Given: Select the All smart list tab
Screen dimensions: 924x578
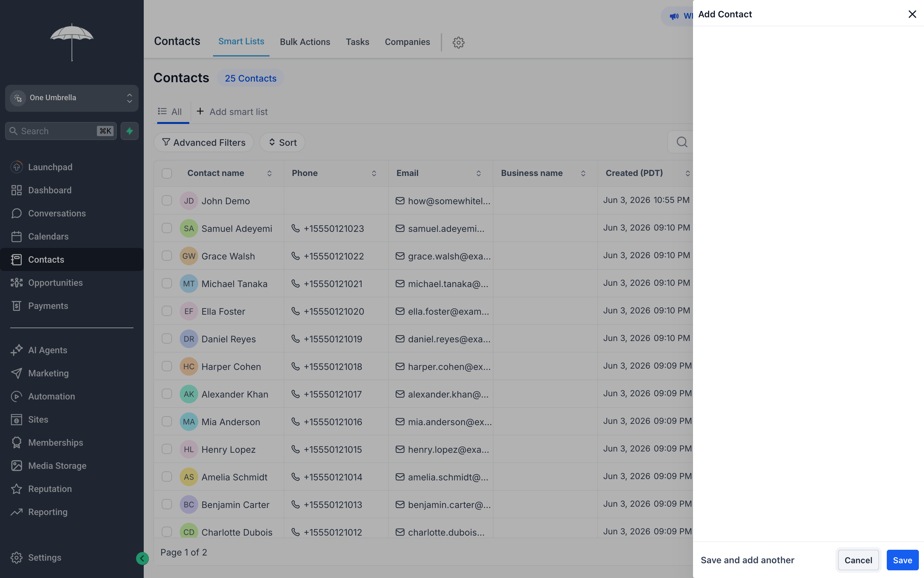Looking at the screenshot, I should tap(170, 112).
